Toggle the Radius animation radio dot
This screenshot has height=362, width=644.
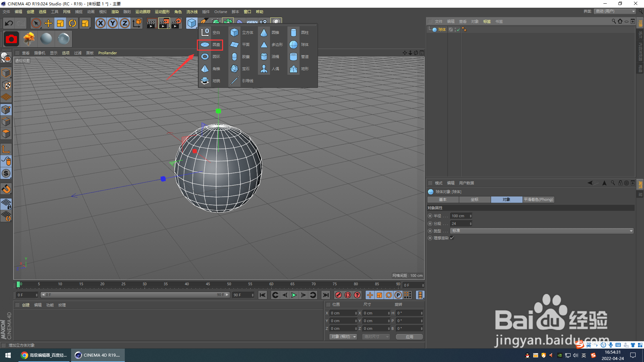pos(430,216)
